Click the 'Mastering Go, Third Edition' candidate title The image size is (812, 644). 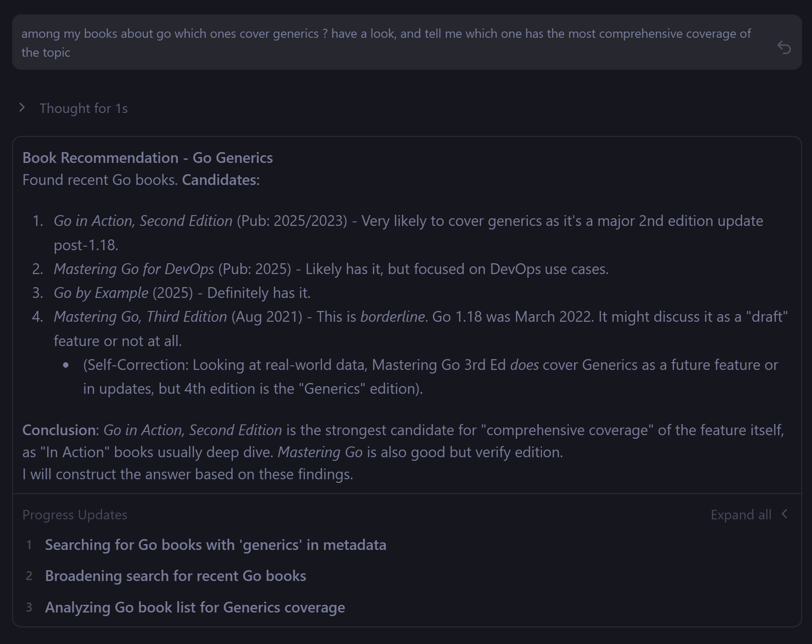coord(140,316)
